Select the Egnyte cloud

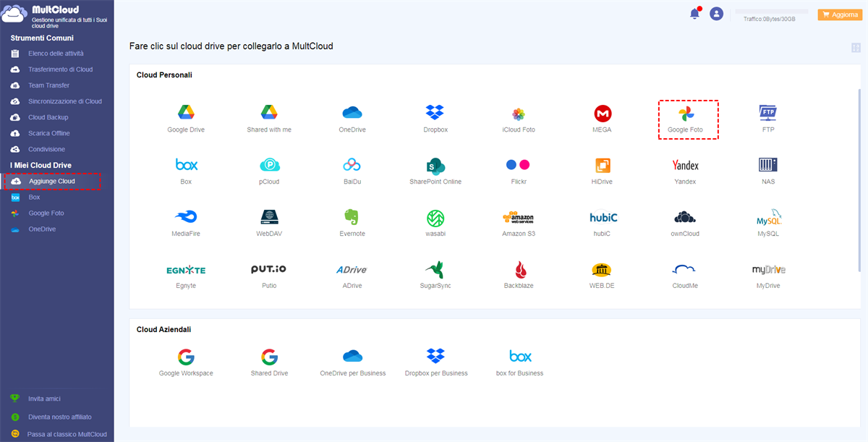pyautogui.click(x=186, y=276)
